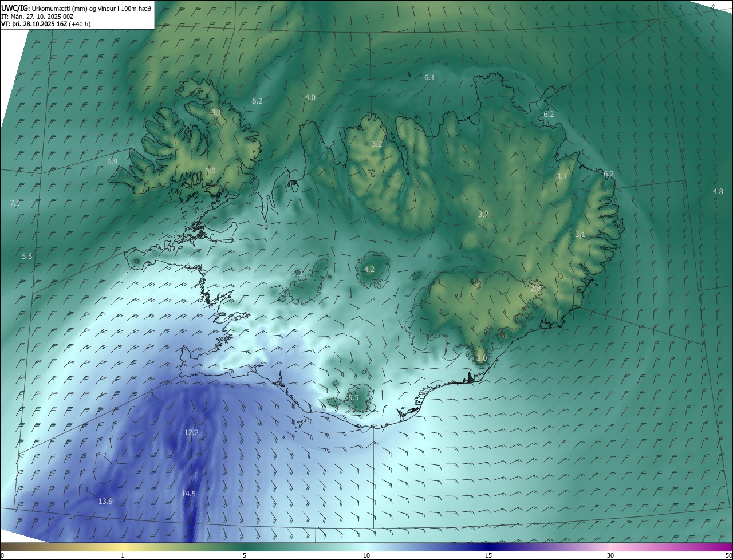Pick the 4.2 value on the map
The width and height of the screenshot is (733, 560).
369,269
